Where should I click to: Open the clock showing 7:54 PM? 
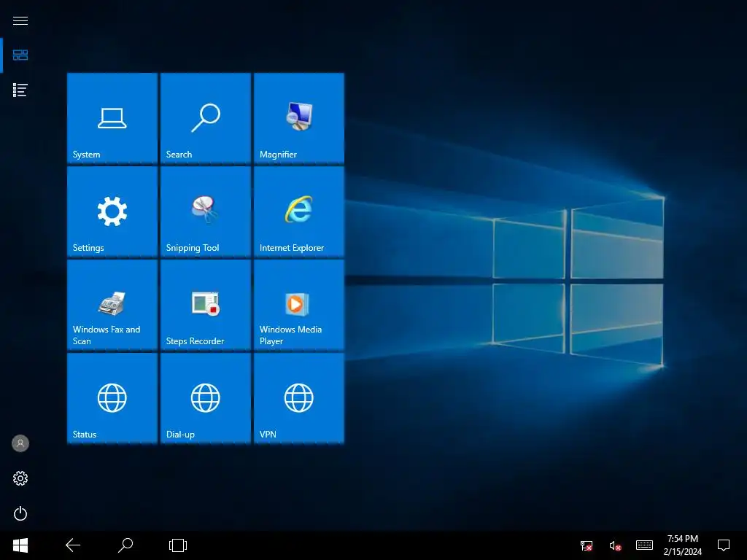point(683,545)
